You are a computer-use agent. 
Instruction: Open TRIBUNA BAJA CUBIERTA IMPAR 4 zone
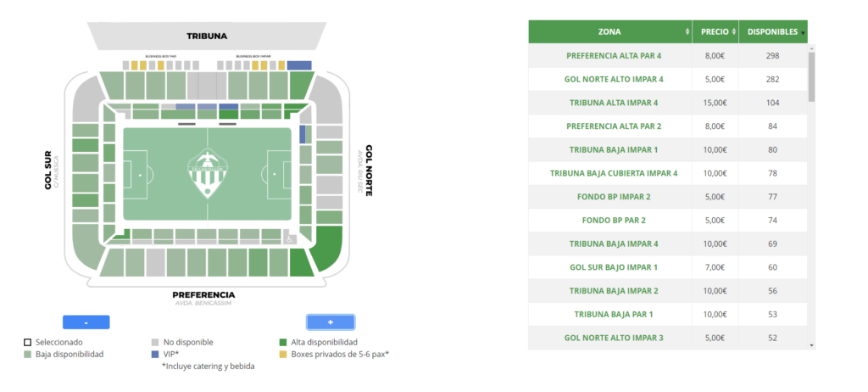[613, 173]
